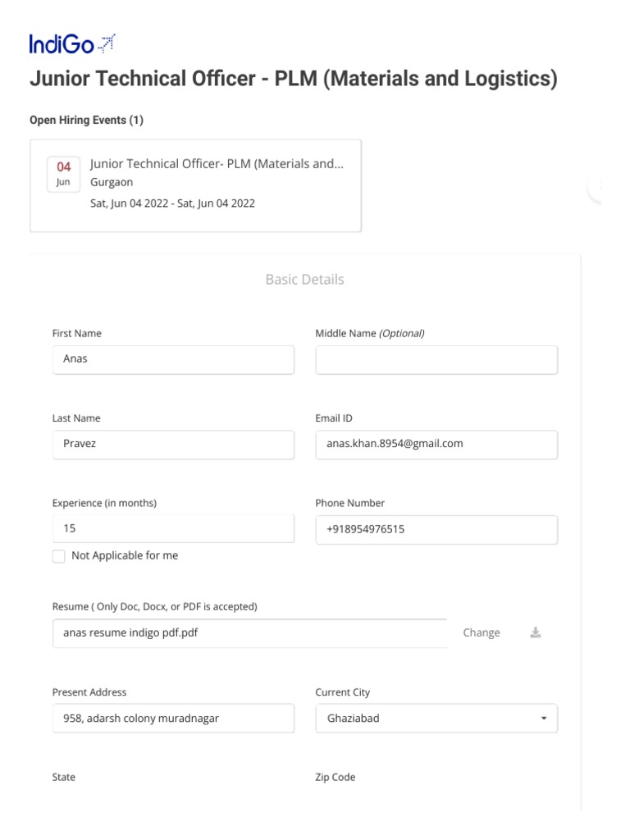
Task: Click the Basic Details section header
Action: pos(304,280)
